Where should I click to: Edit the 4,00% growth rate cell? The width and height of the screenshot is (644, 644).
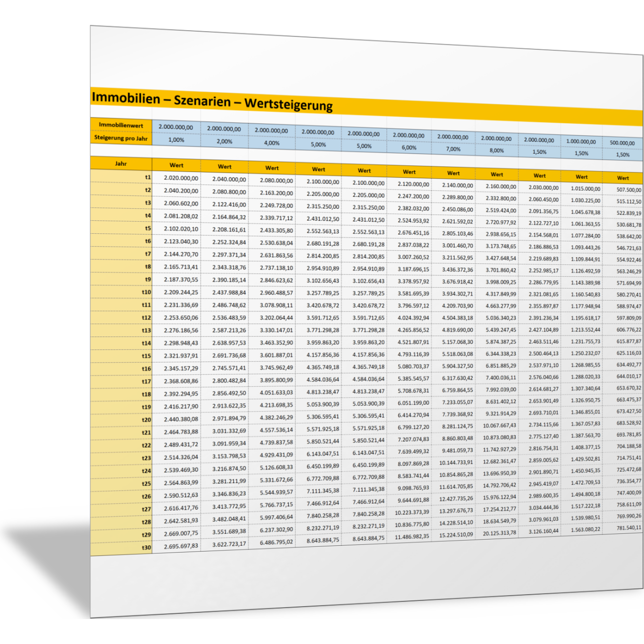(x=272, y=143)
